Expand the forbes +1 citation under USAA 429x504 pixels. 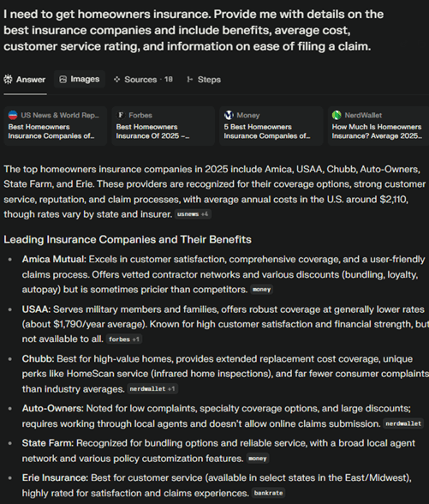(124, 339)
